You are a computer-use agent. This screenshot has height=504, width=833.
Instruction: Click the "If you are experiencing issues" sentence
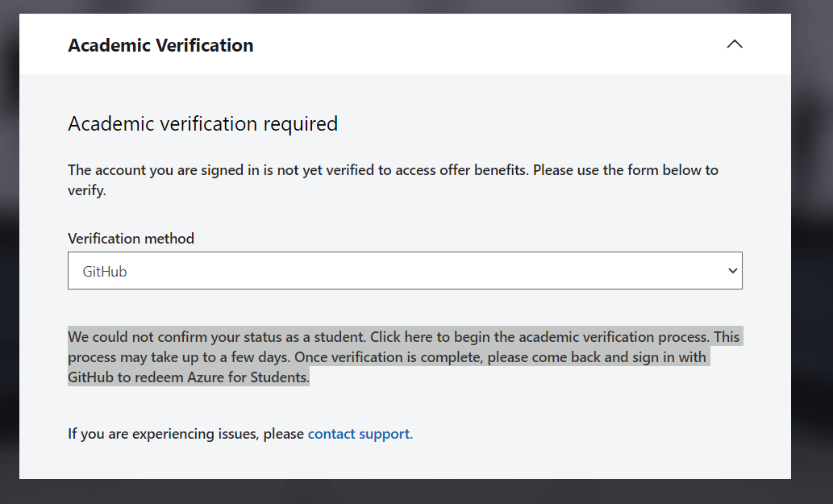[184, 433]
